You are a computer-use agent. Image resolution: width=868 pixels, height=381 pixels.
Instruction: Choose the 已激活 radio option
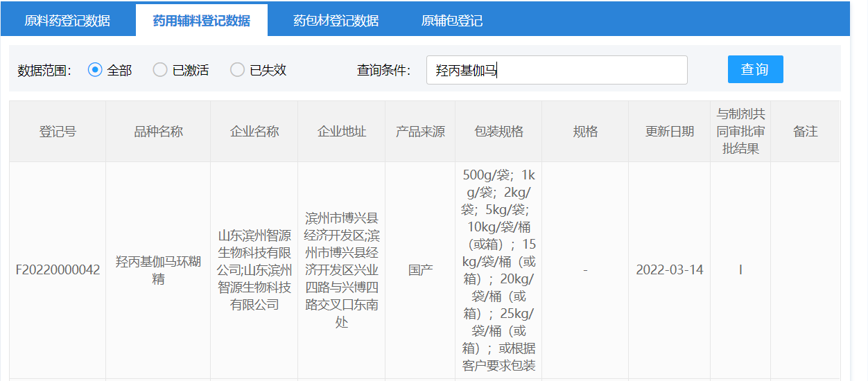tap(160, 70)
